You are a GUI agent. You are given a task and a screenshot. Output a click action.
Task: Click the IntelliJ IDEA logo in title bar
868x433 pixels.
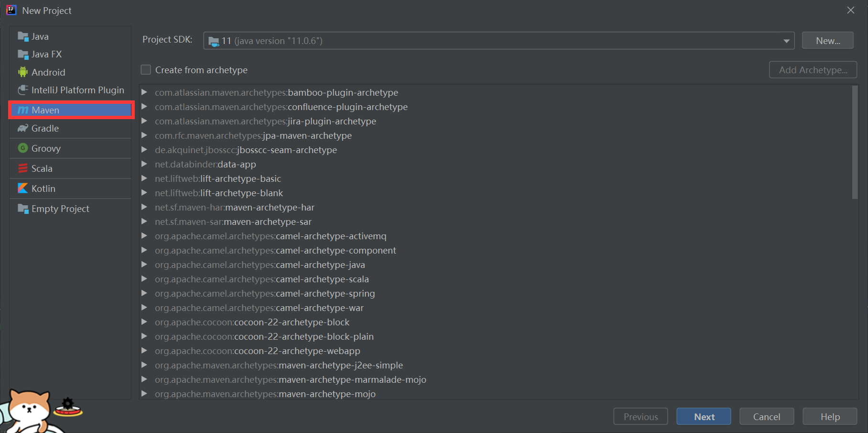pos(11,10)
